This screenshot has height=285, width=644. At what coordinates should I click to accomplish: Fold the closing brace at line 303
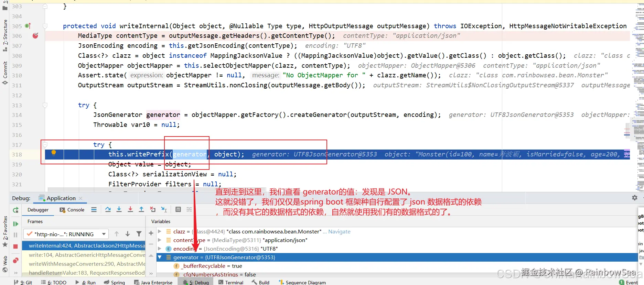[x=45, y=6]
